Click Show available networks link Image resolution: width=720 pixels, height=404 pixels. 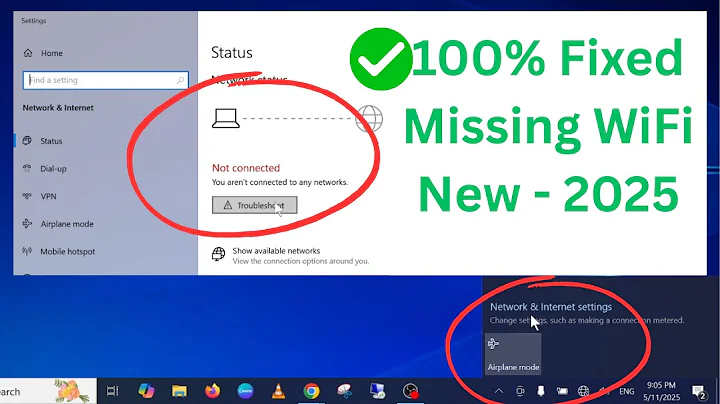[x=276, y=251]
